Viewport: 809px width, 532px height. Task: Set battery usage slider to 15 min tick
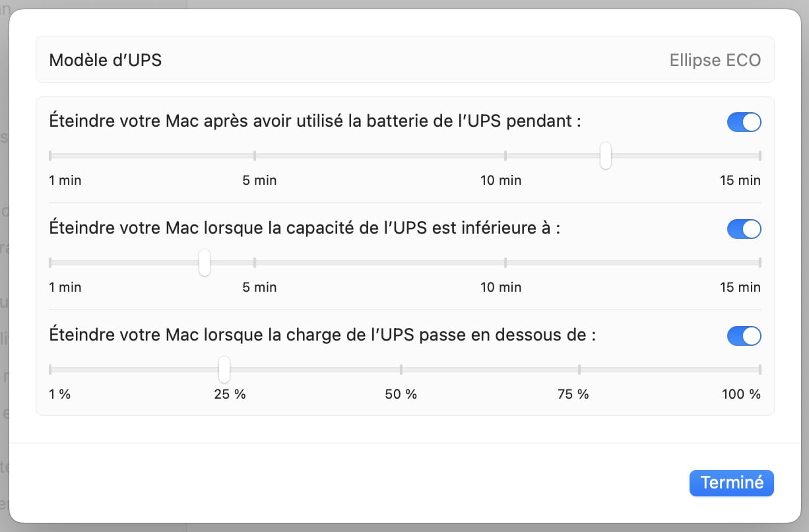point(760,156)
